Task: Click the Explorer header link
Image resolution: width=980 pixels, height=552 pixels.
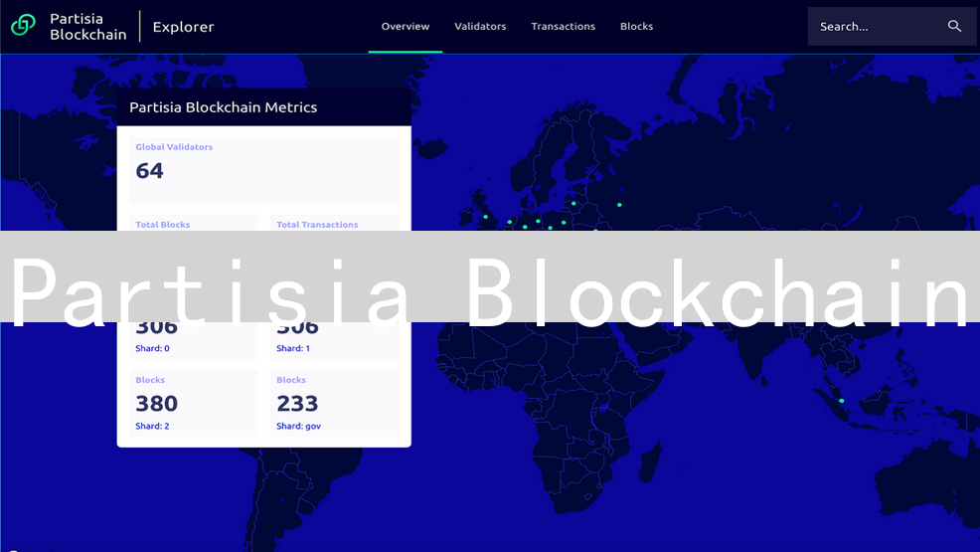Action: pyautogui.click(x=183, y=27)
